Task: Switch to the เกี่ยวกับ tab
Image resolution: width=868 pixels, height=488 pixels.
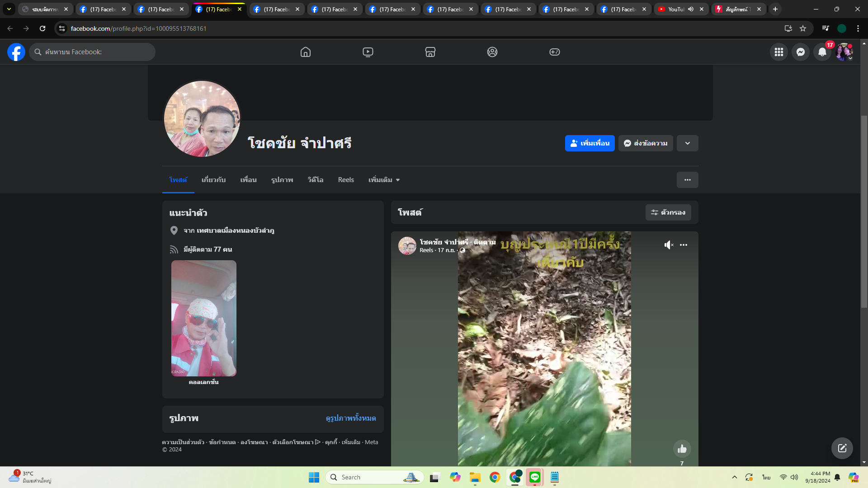Action: click(x=213, y=180)
